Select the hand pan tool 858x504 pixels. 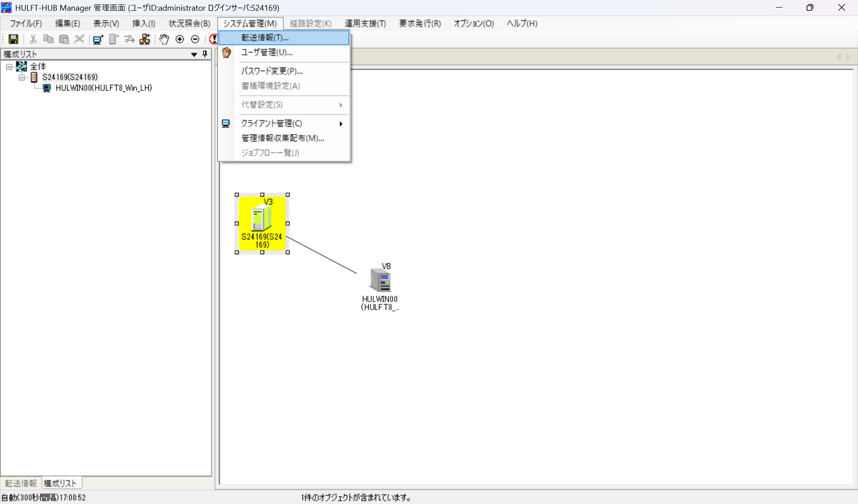(164, 39)
